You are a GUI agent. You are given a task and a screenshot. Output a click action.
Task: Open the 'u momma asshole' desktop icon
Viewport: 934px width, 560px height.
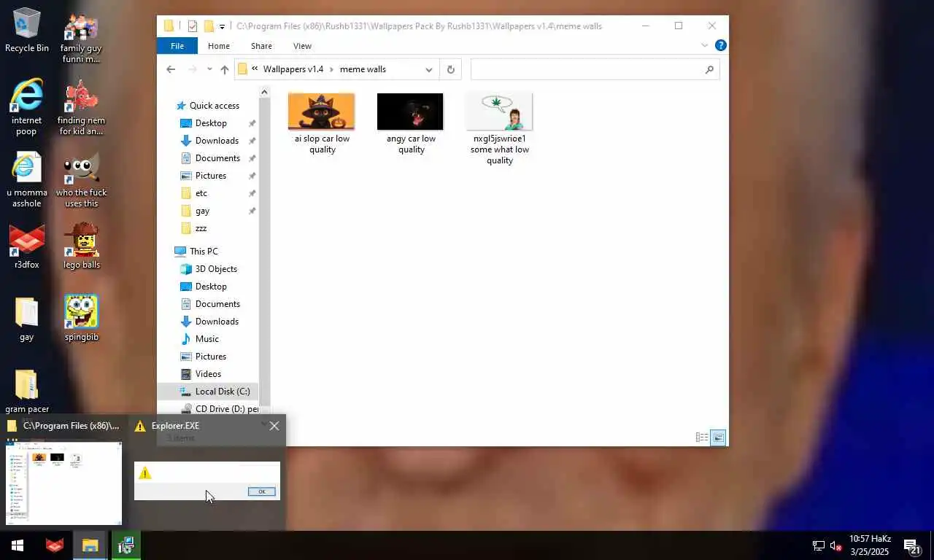click(x=26, y=179)
